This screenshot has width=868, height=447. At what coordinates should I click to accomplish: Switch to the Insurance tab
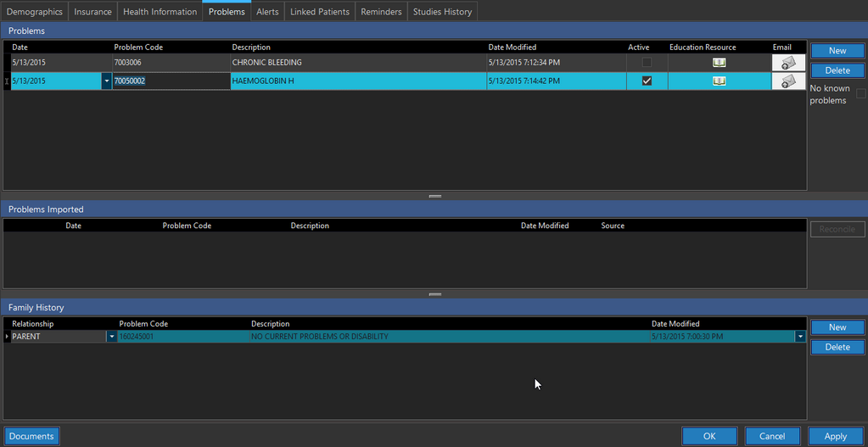(93, 12)
